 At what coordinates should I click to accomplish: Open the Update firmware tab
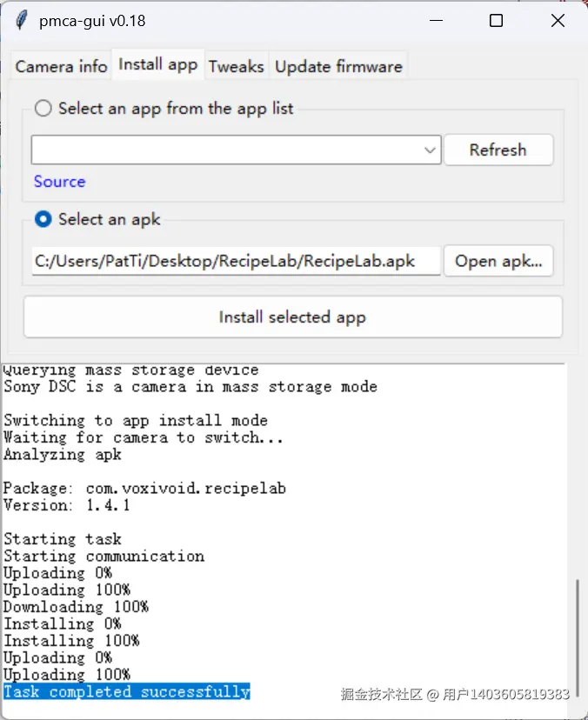click(x=338, y=67)
